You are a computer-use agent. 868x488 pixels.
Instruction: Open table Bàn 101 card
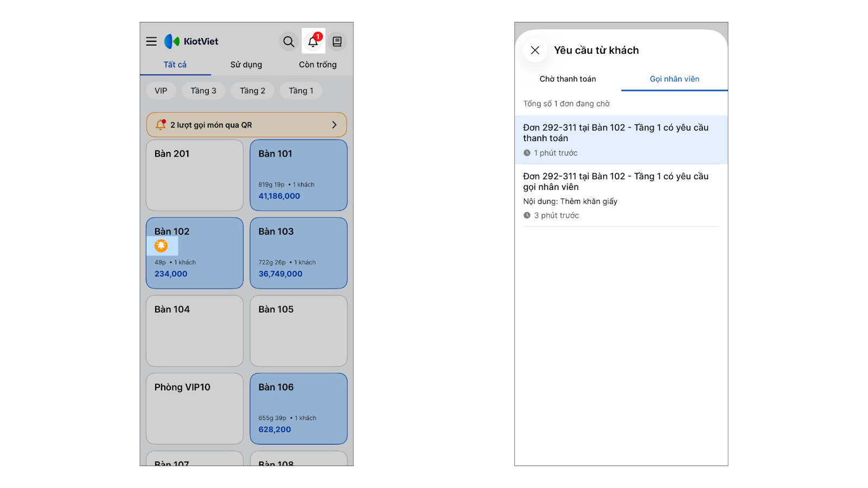click(x=298, y=175)
